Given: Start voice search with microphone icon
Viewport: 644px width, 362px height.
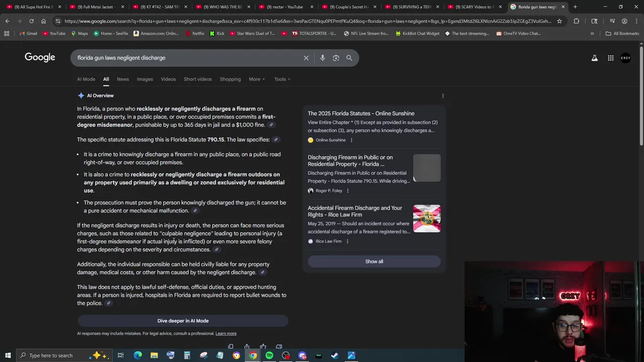Looking at the screenshot, I should [323, 58].
